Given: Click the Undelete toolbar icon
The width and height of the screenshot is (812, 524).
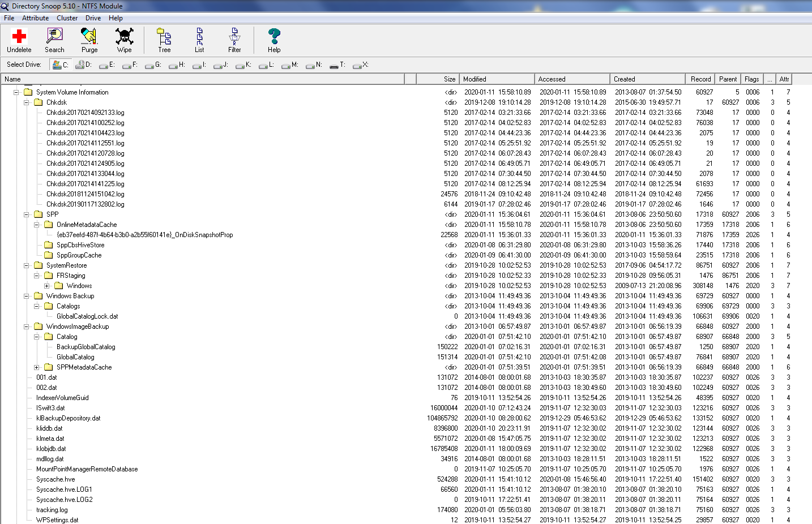Looking at the screenshot, I should pyautogui.click(x=19, y=40).
